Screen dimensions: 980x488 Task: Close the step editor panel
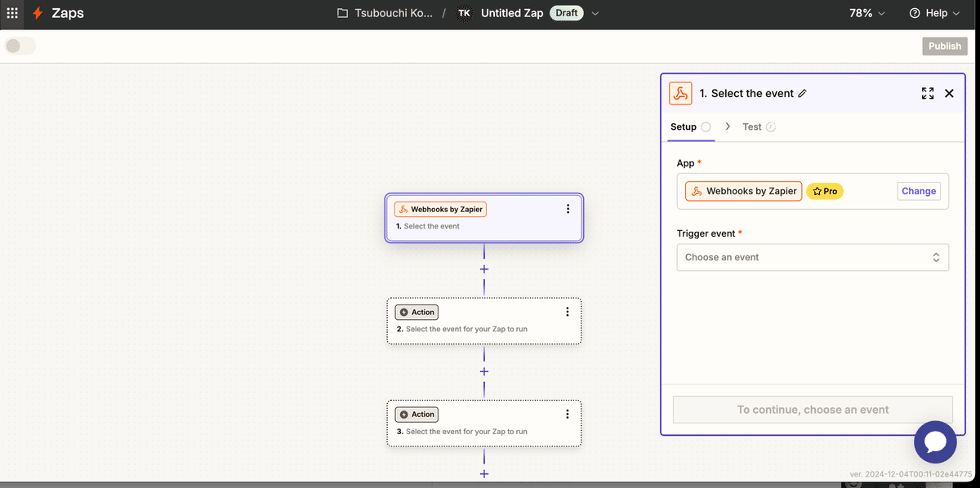click(x=949, y=93)
